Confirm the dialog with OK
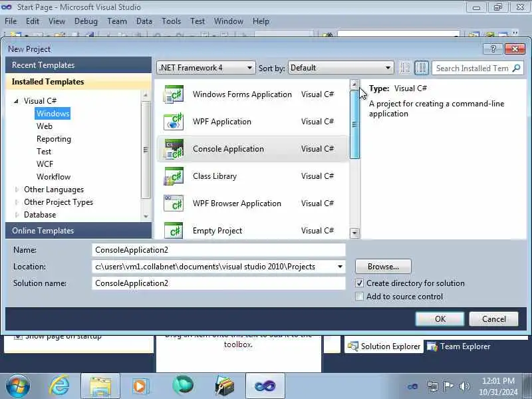This screenshot has width=532, height=399. [440, 319]
